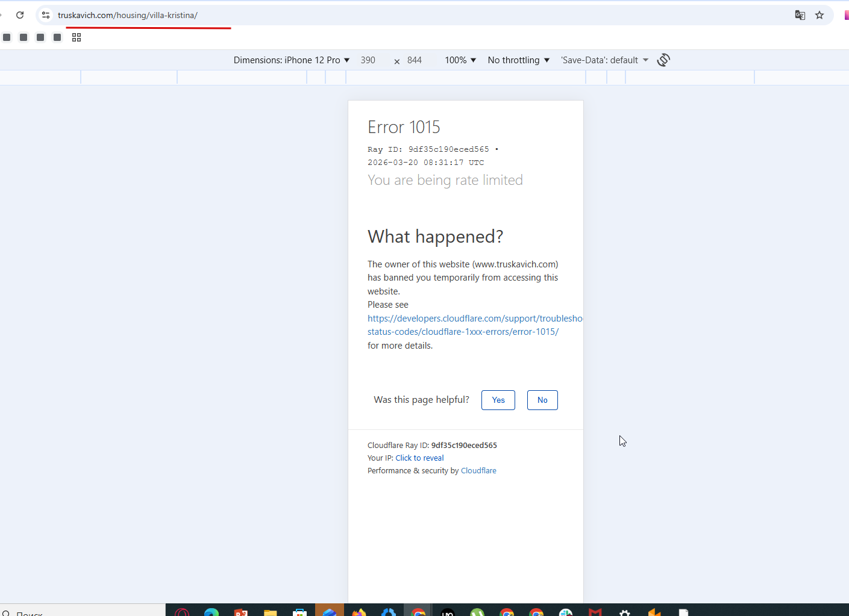Select the 'for more details.' text
Image resolution: width=849 pixels, height=616 pixels.
tap(400, 346)
